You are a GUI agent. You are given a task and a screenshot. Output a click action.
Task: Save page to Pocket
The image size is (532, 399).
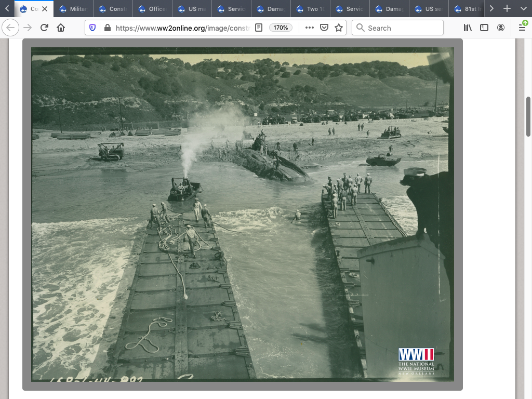[324, 28]
